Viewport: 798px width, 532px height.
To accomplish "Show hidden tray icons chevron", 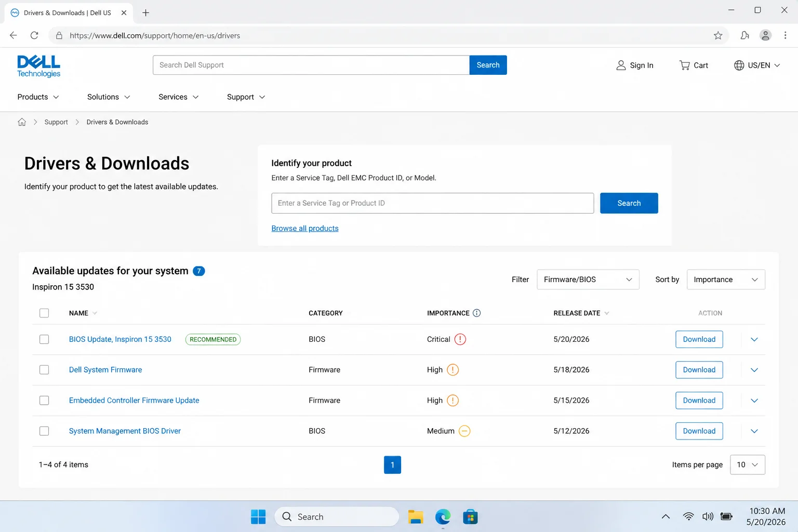I will 666,516.
